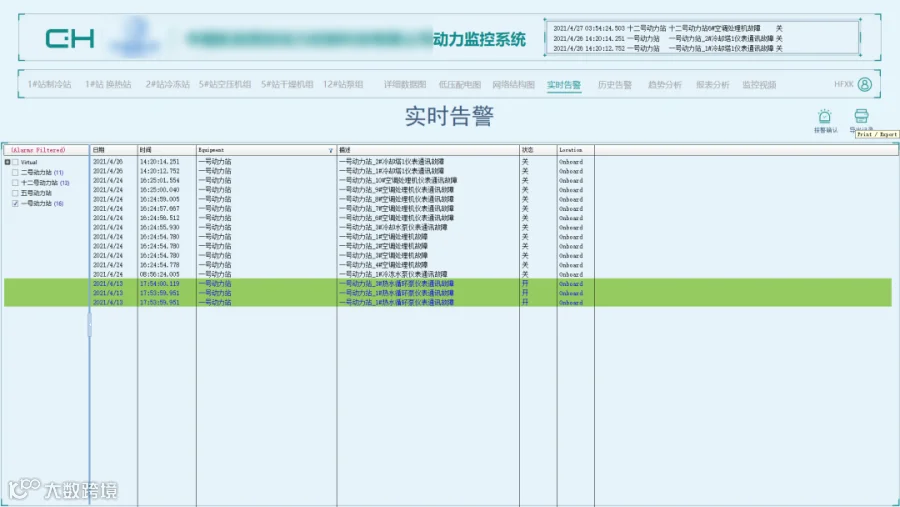This screenshot has width=900, height=507.
Task: Open the 趋势分析 tab
Action: pos(665,84)
